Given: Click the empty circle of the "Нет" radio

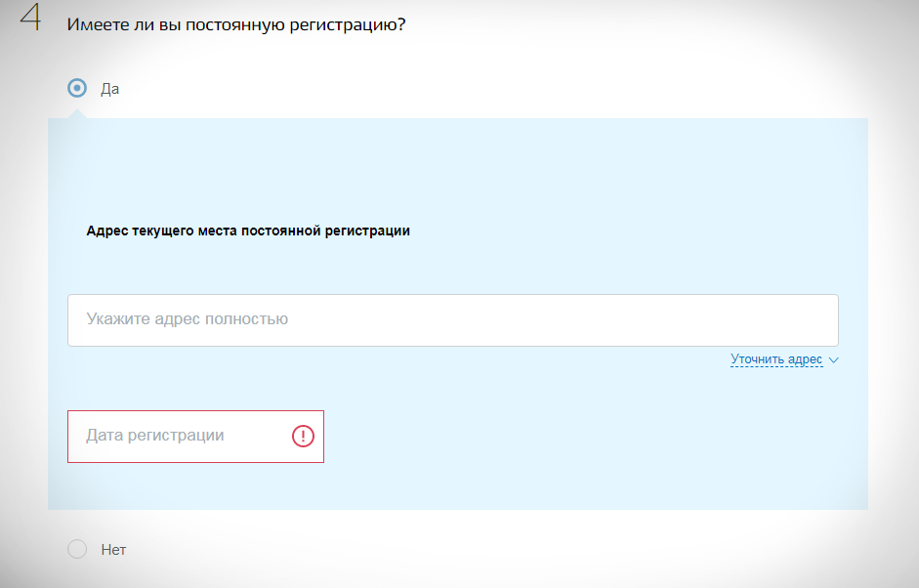Looking at the screenshot, I should pyautogui.click(x=77, y=549).
